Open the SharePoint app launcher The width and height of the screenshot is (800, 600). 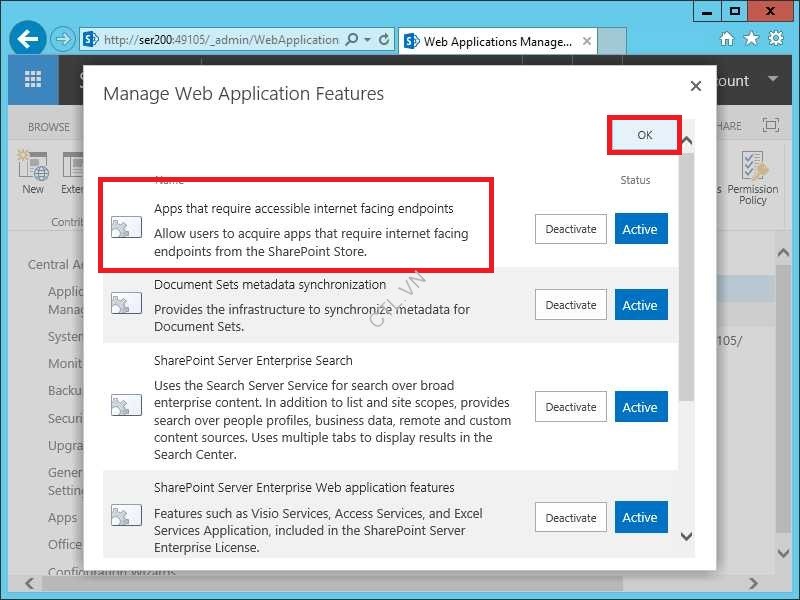coord(34,78)
